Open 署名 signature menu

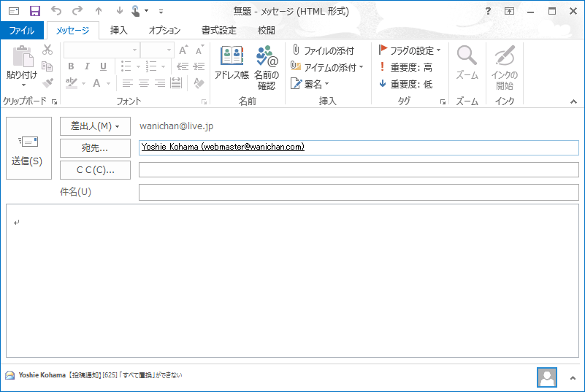310,84
